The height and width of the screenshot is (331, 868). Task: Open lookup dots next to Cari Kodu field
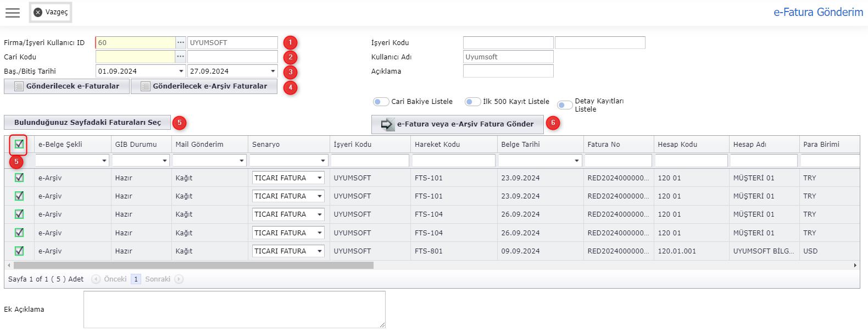tap(181, 57)
